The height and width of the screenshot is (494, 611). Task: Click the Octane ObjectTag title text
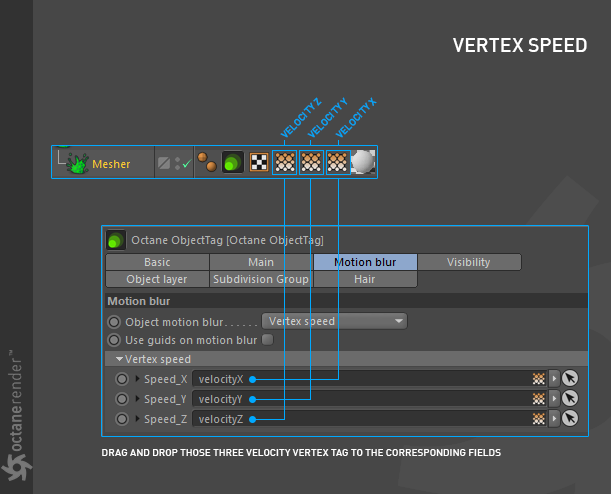click(227, 240)
